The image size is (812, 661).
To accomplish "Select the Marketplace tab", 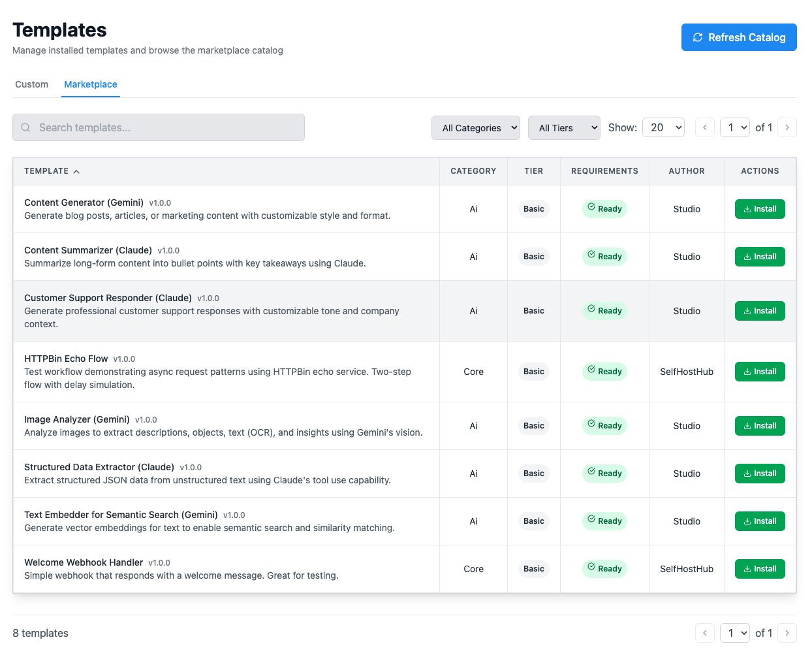I will [90, 84].
